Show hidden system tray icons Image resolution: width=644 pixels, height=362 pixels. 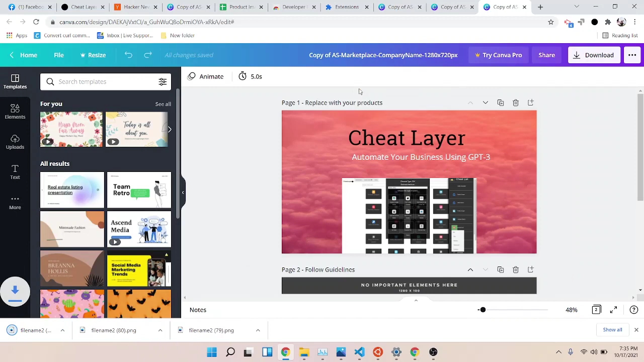point(558,352)
